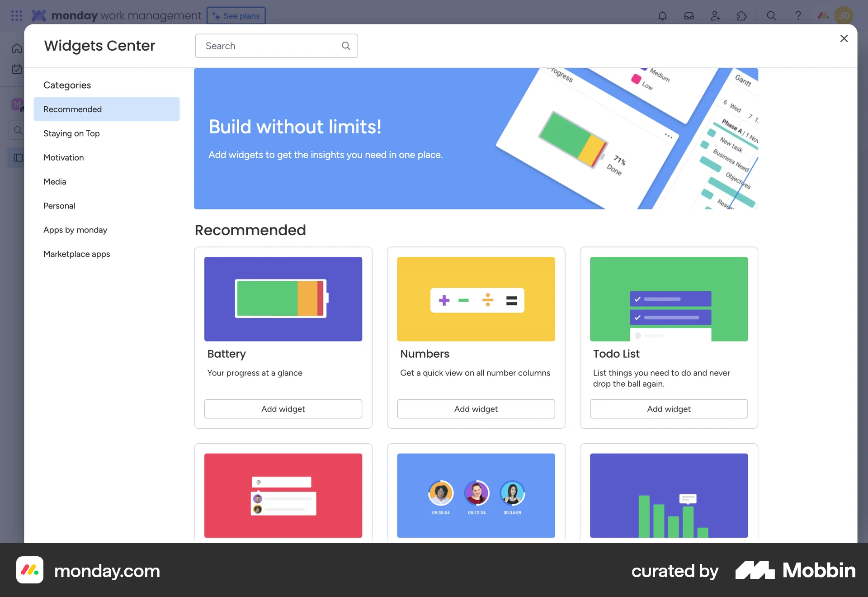Open notifications via the bell icon
The width and height of the screenshot is (868, 597).
(662, 15)
